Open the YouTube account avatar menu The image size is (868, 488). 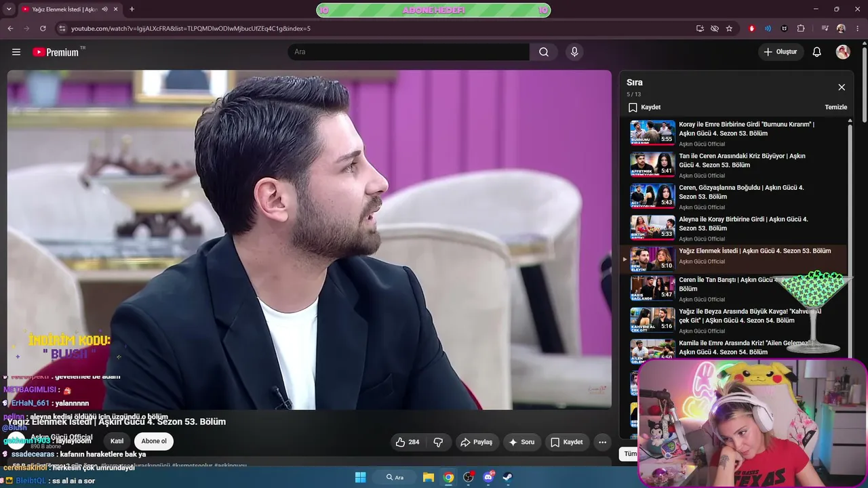click(843, 52)
